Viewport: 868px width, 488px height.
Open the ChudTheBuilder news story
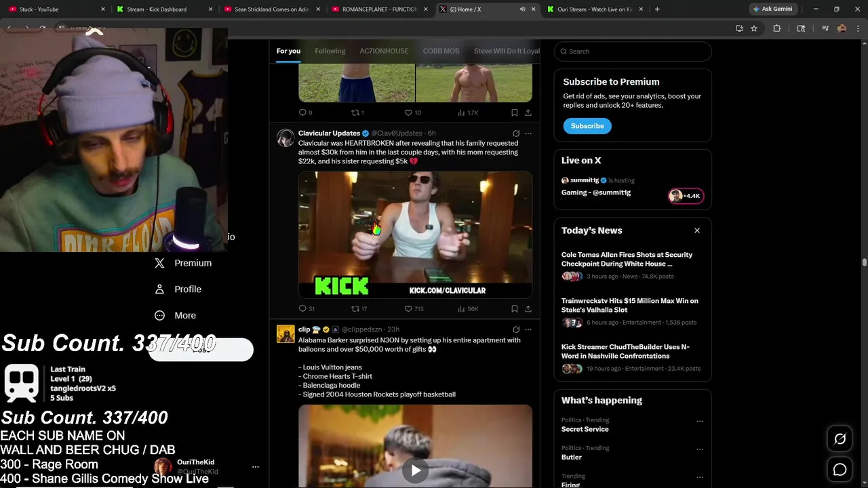(633, 357)
